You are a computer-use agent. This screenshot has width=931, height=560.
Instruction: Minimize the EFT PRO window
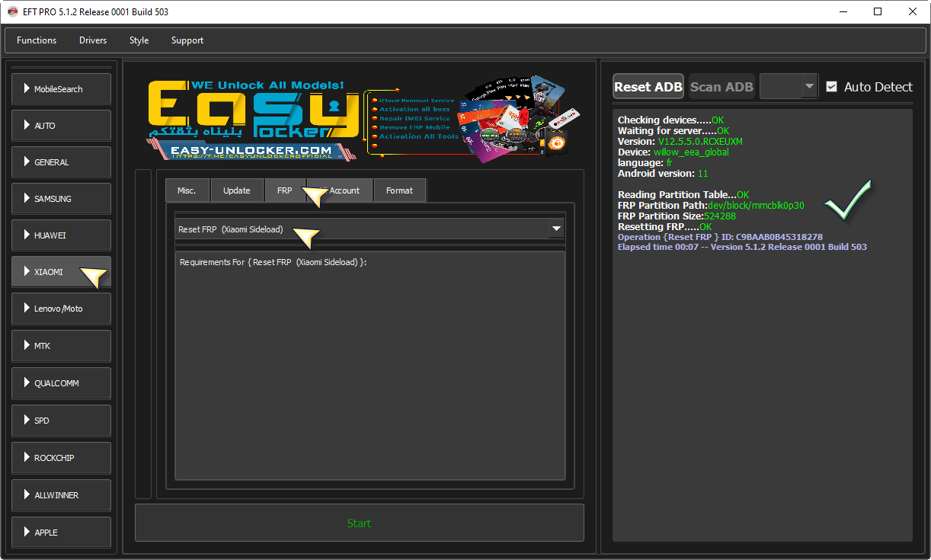click(x=843, y=12)
